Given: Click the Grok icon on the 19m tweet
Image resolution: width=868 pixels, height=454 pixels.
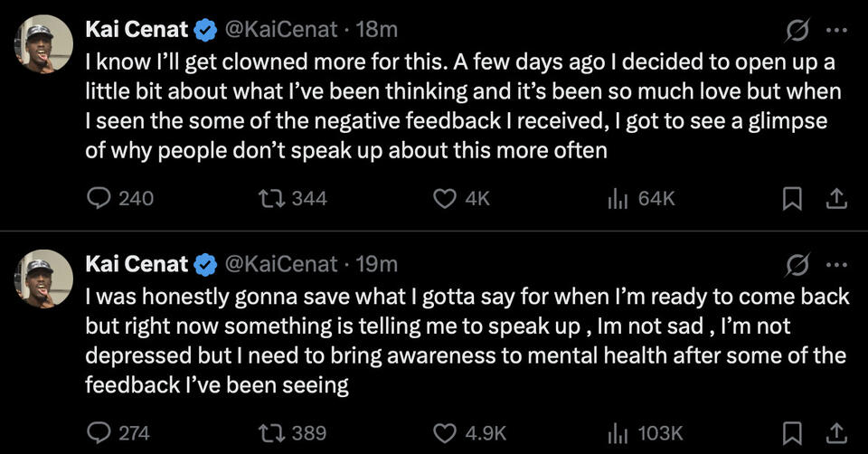Looking at the screenshot, I should 798,265.
